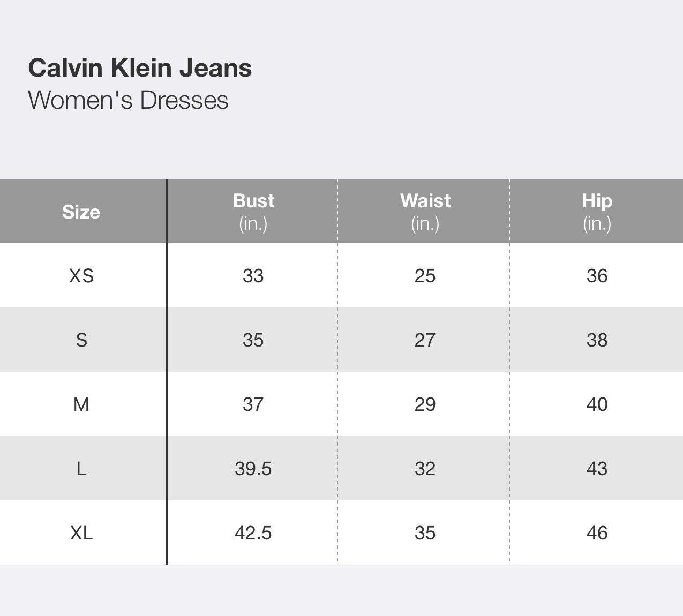Select the M hip value 40

[597, 404]
